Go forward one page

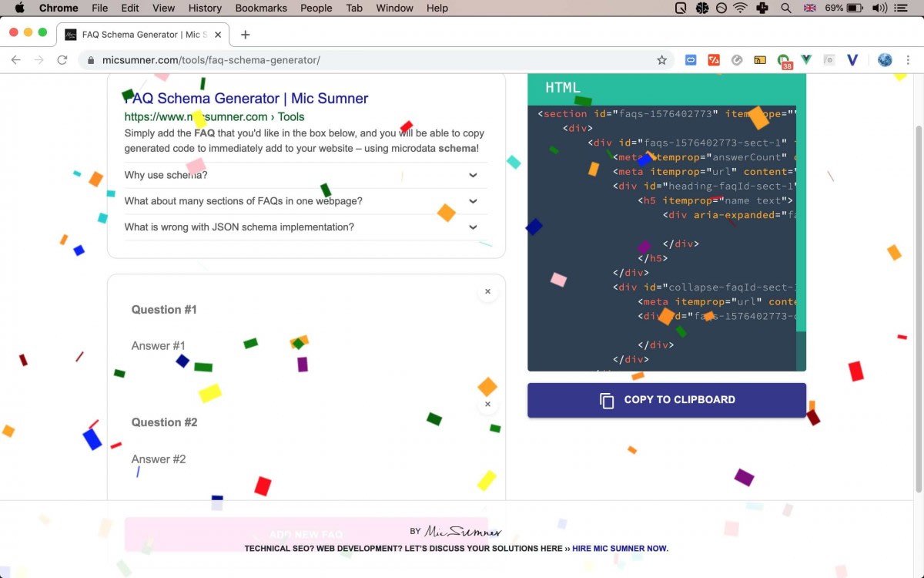(38, 60)
